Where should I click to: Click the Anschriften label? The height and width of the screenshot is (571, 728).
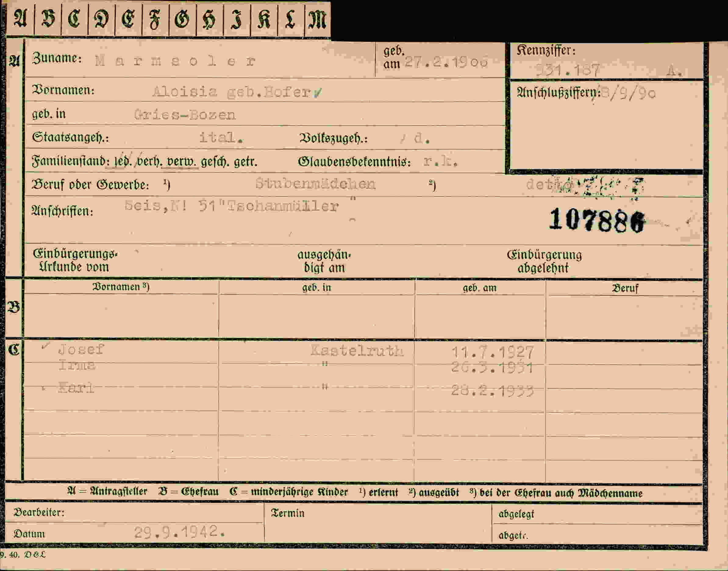coord(62,211)
